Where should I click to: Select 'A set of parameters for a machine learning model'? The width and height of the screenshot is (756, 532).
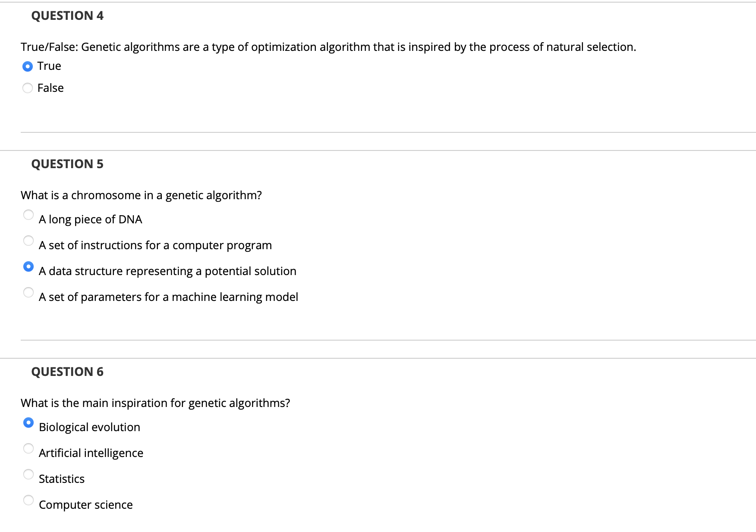coord(28,292)
